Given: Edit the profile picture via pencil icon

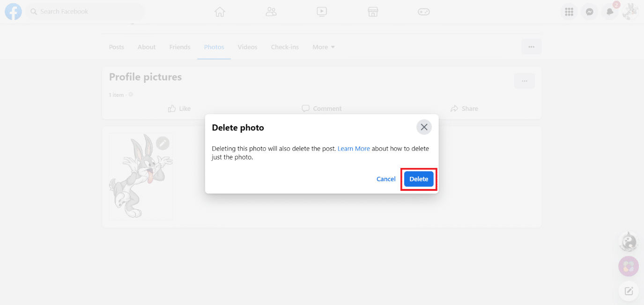Looking at the screenshot, I should pyautogui.click(x=163, y=143).
